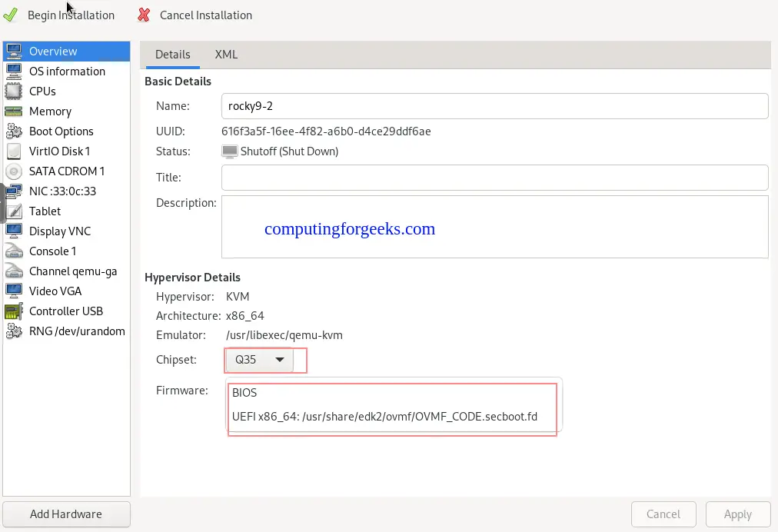Click the UUID value 616f3a5f-16ee-4f82-a6b0-d4ce29ddf6ae

pos(326,131)
